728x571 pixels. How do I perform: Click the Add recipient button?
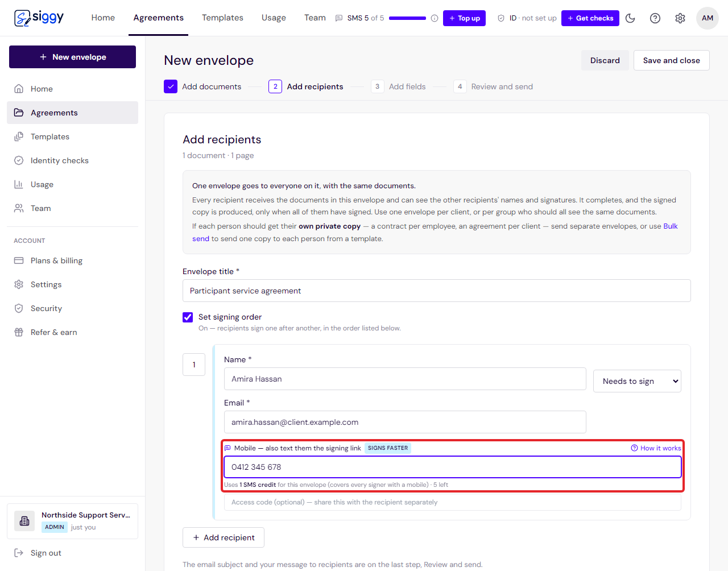pos(224,537)
